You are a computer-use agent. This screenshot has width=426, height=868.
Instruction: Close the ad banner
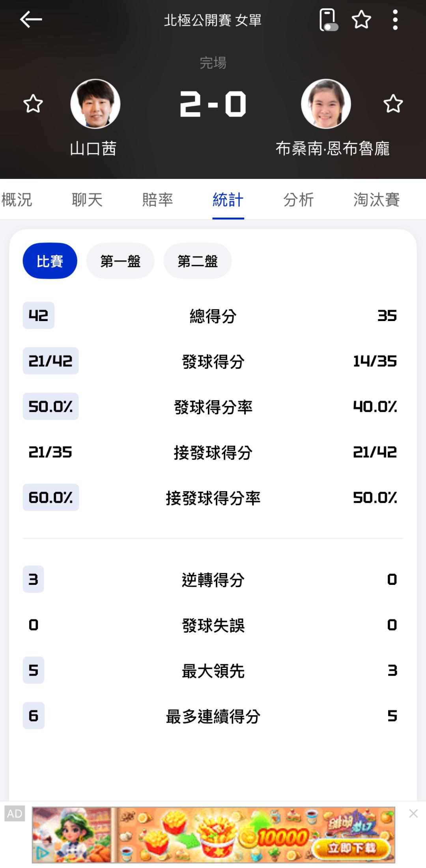click(x=413, y=814)
